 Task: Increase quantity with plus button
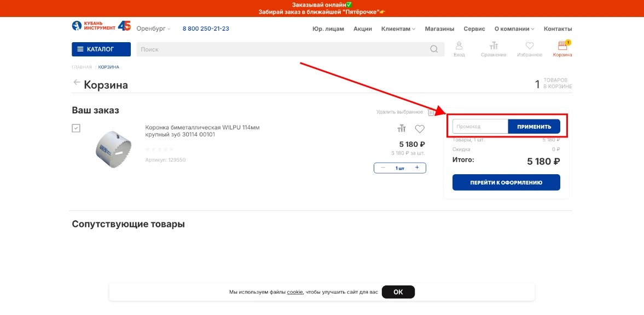pos(417,168)
